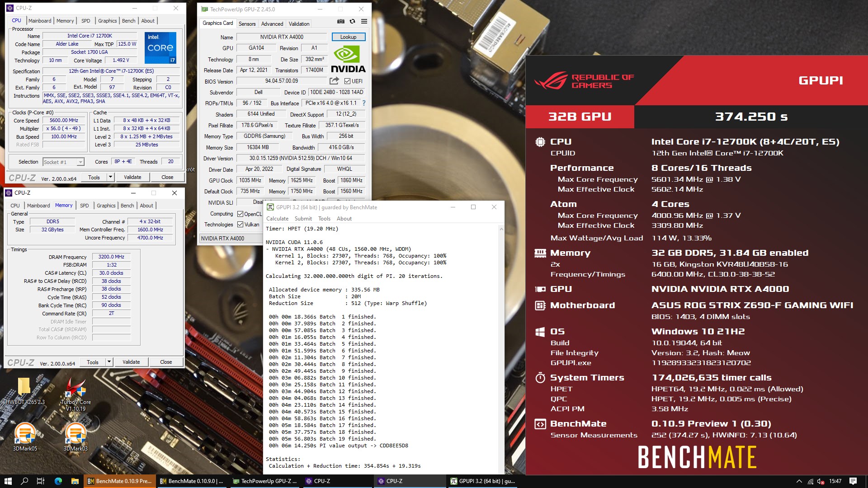Click CPU-Z title icon in upper window
Screen dimensions: 868x488
pyautogui.click(x=9, y=8)
